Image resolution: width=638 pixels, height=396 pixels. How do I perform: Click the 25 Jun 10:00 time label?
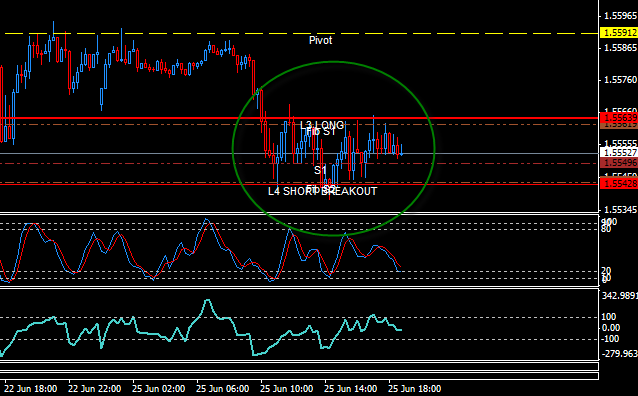point(286,389)
